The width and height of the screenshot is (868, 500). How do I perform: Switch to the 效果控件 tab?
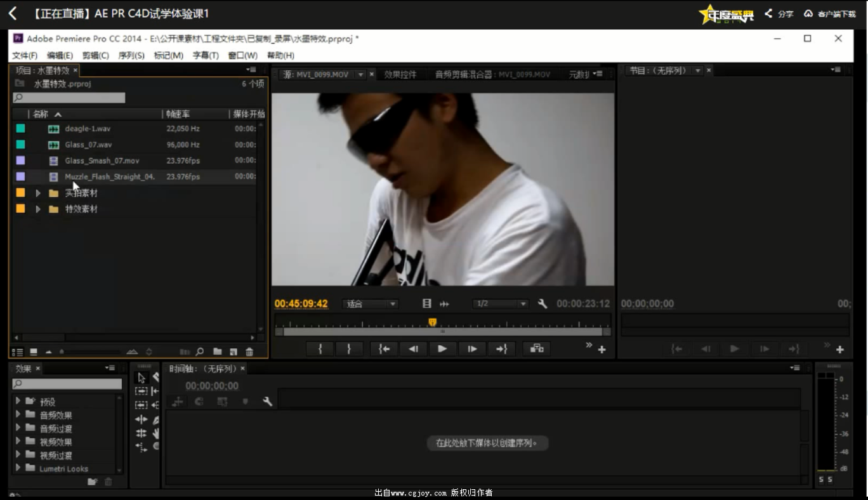[x=400, y=75]
